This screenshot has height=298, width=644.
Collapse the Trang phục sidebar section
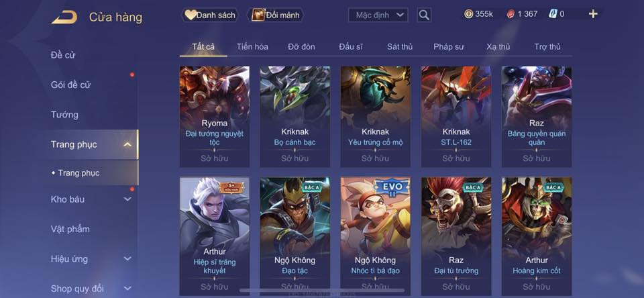click(127, 144)
